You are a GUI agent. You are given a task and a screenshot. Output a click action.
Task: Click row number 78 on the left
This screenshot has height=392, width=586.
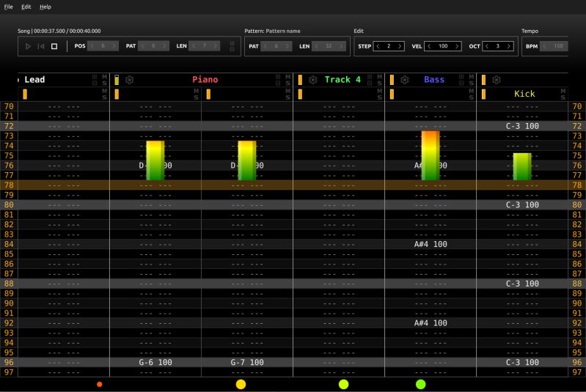(9, 185)
